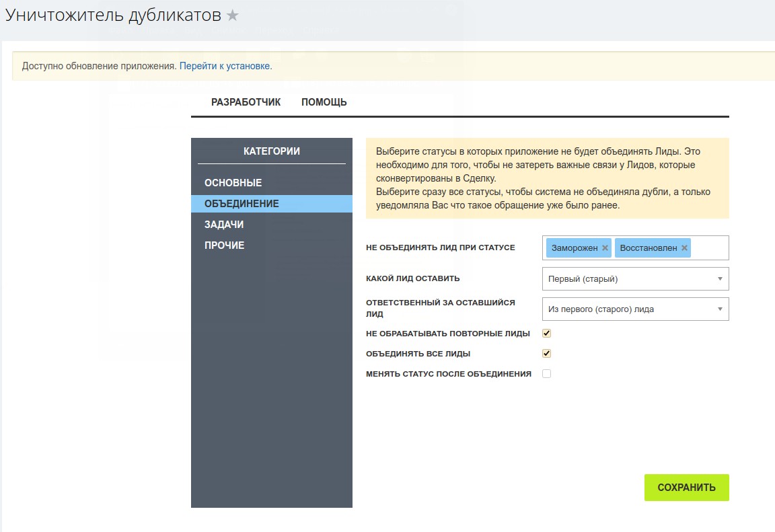This screenshot has height=532, width=775.
Task: Click the Восстановлен tag label
Action: tap(648, 248)
